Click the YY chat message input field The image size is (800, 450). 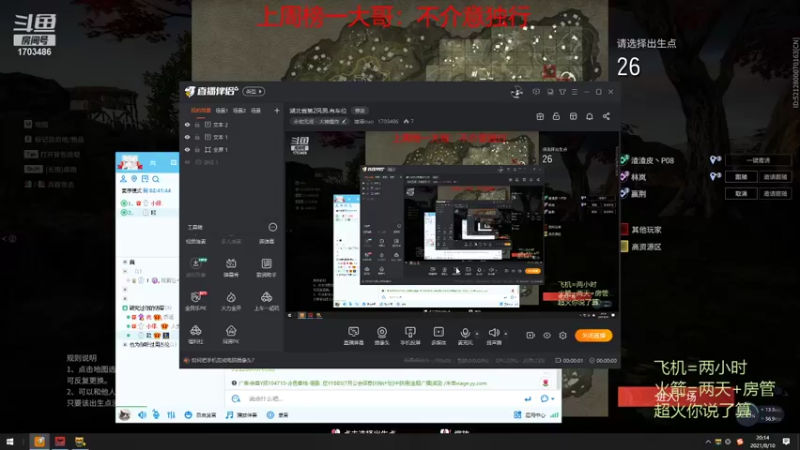[x=383, y=398]
